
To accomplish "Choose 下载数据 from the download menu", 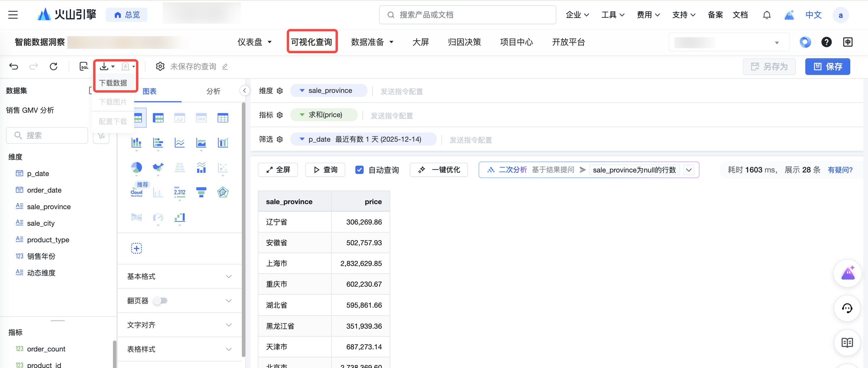I will point(113,83).
